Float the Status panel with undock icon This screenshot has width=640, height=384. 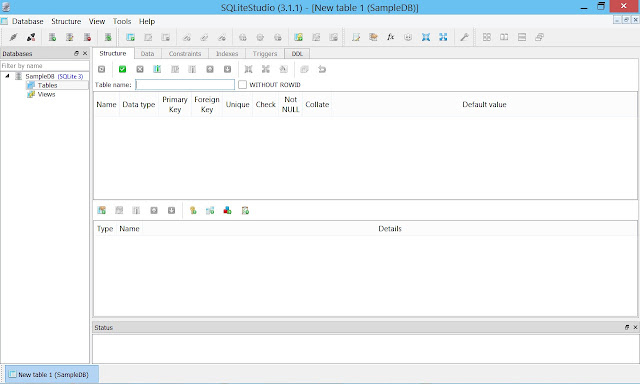point(627,327)
